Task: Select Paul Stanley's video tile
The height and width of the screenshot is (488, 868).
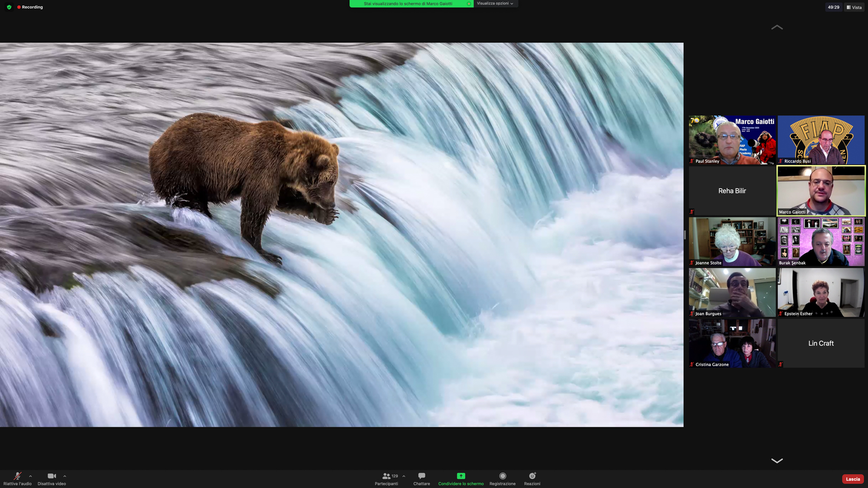Action: tap(732, 140)
